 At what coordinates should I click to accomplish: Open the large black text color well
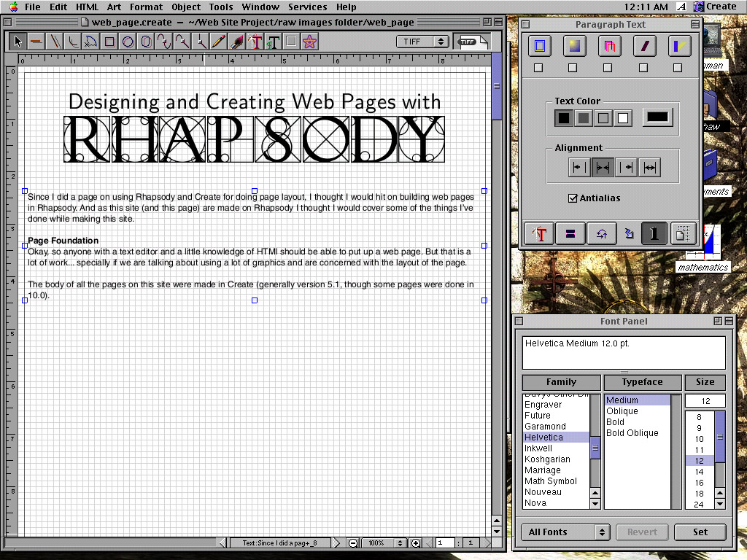[658, 117]
